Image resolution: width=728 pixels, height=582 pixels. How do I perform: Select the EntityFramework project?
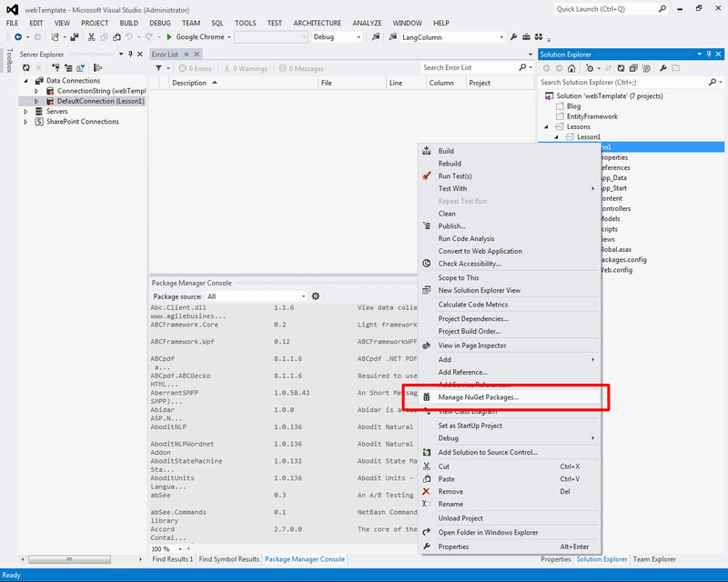coord(592,116)
